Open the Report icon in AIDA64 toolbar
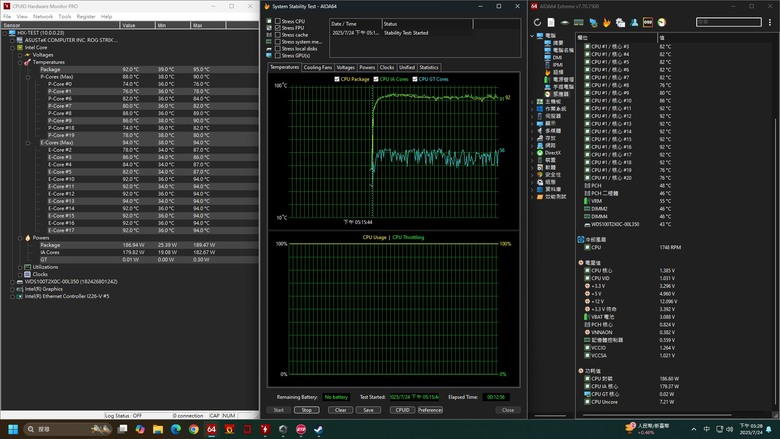The height and width of the screenshot is (439, 780). click(x=551, y=22)
